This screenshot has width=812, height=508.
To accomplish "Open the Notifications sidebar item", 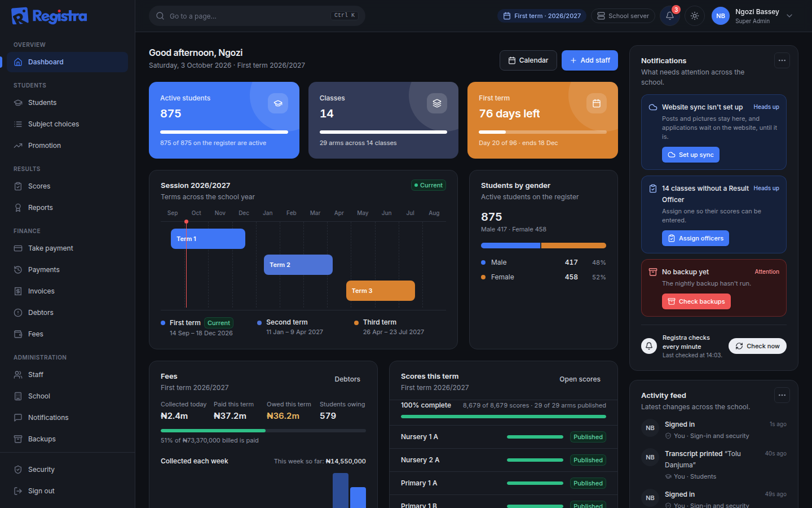I will (x=67, y=418).
